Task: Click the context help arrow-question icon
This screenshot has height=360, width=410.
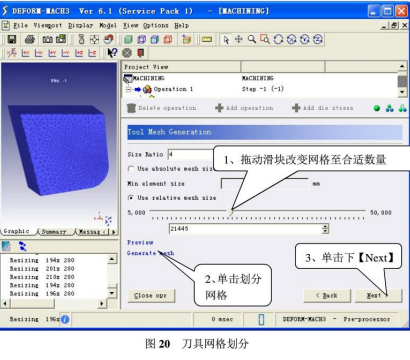Action: point(113,53)
